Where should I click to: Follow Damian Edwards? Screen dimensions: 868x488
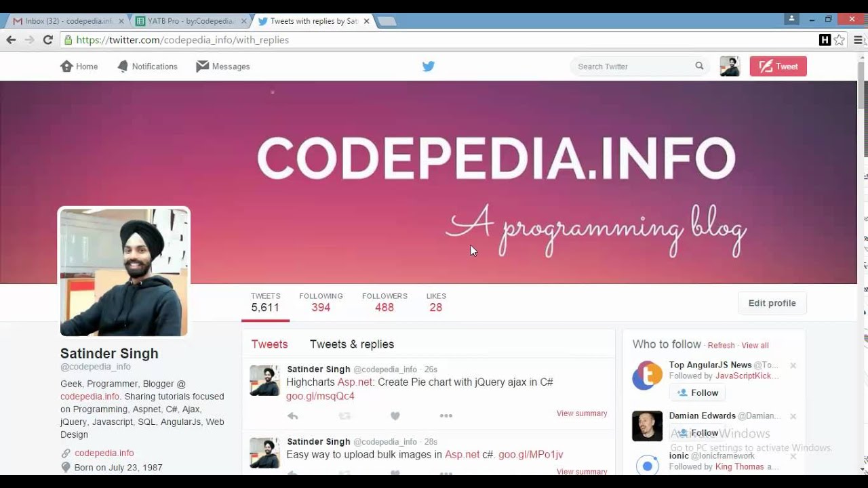[697, 432]
